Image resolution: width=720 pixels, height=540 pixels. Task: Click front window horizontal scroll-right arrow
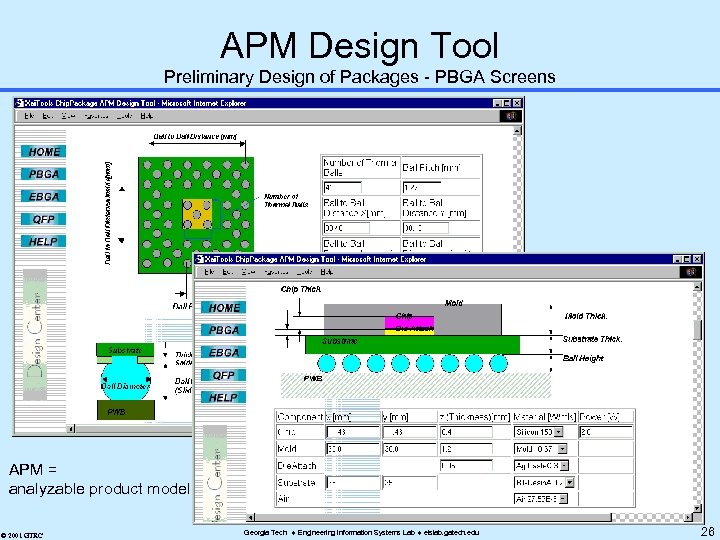point(688,518)
